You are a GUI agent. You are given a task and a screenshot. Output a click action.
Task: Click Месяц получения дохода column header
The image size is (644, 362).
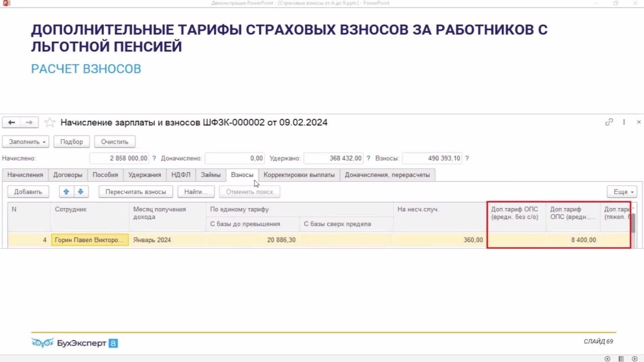(x=167, y=217)
